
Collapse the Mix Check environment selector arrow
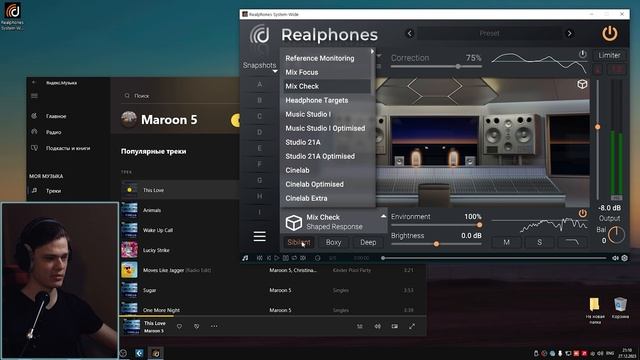click(383, 216)
